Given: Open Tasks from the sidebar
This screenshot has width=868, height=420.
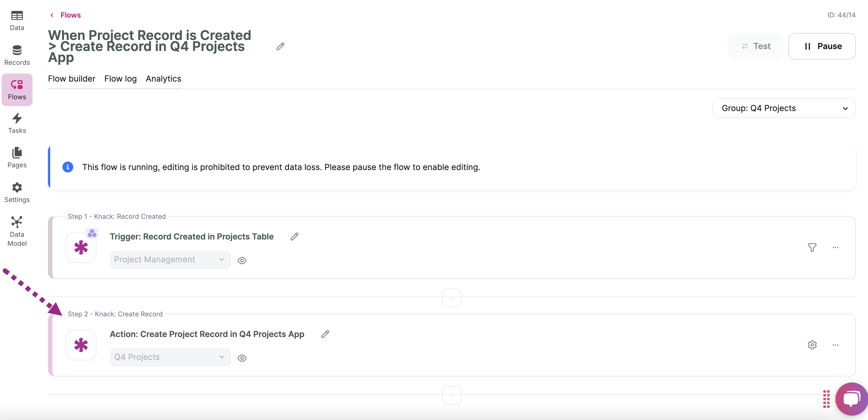Looking at the screenshot, I should coord(17,123).
